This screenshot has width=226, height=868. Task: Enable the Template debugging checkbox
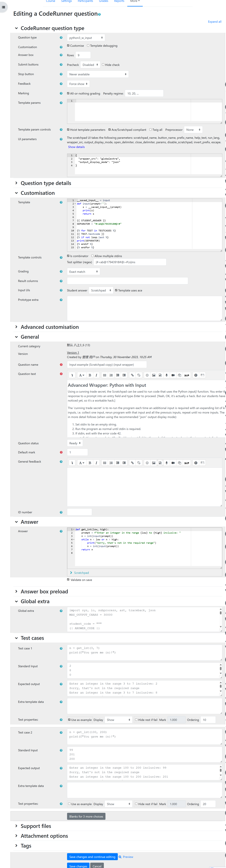click(x=88, y=45)
